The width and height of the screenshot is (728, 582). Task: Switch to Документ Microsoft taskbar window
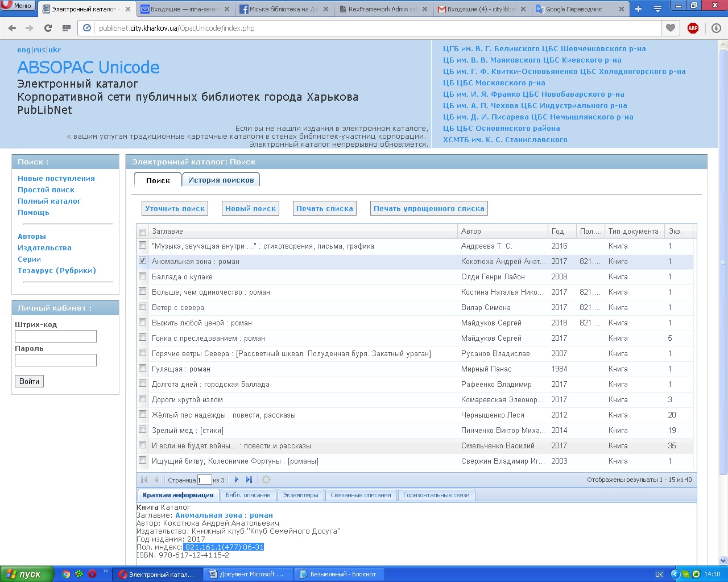pos(248,574)
